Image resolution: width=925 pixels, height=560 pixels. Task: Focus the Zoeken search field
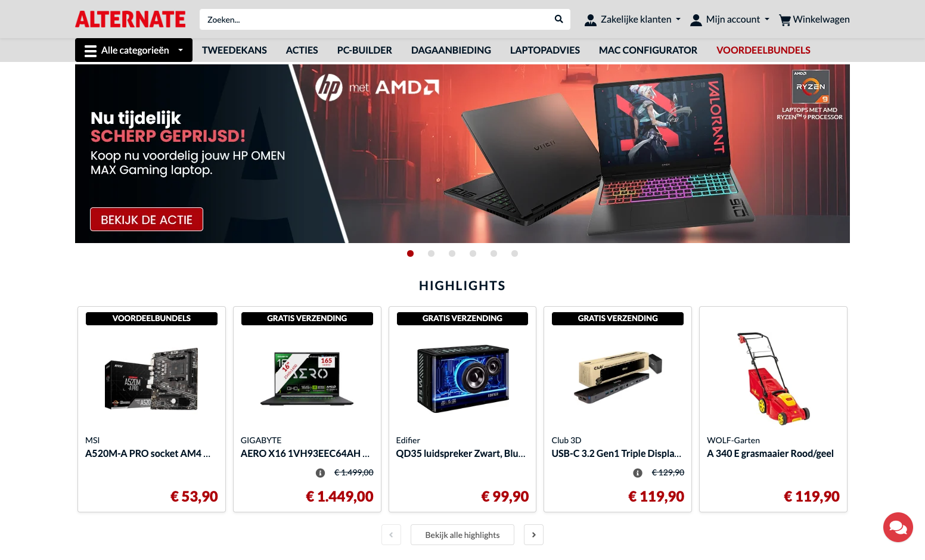point(375,20)
